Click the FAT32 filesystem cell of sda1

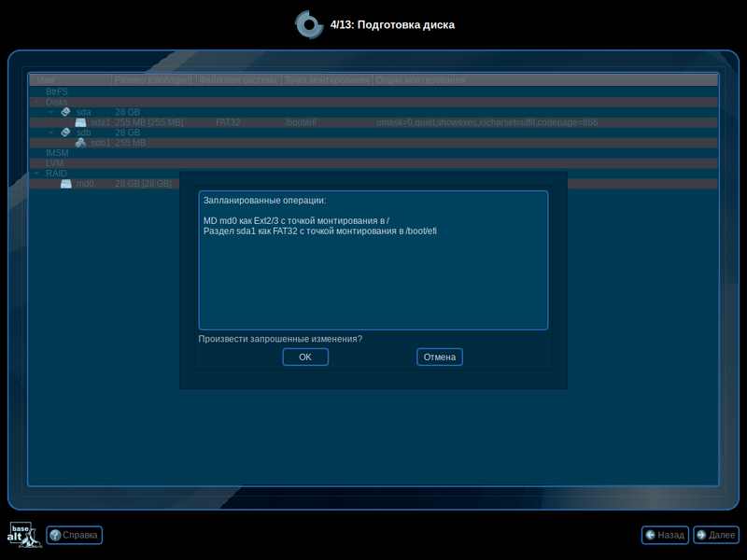228,122
